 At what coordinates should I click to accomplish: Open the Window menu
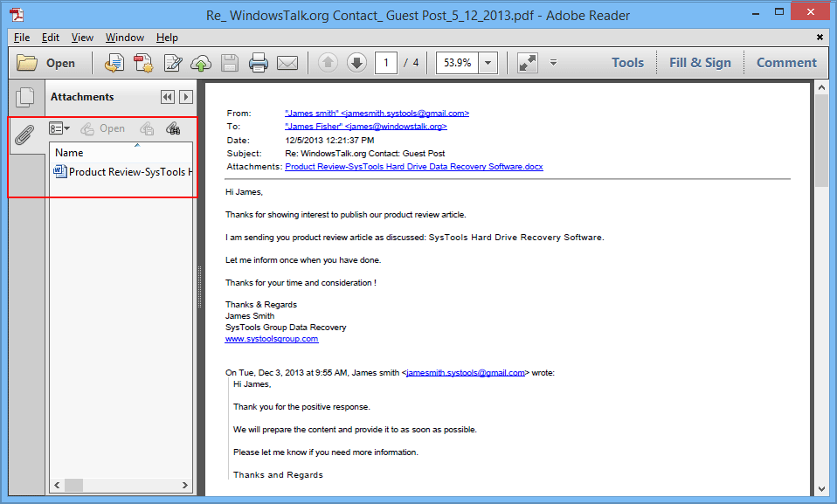point(124,38)
